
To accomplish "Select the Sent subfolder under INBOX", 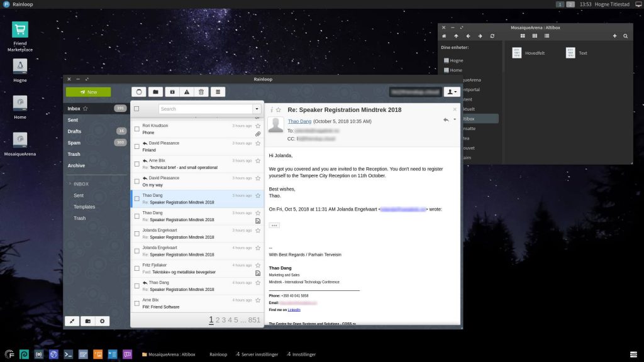I will coord(79,195).
